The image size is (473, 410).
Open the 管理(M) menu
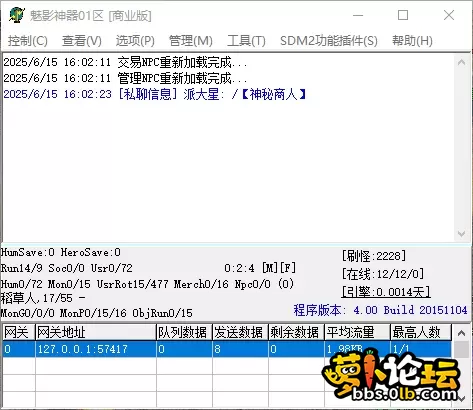(191, 41)
